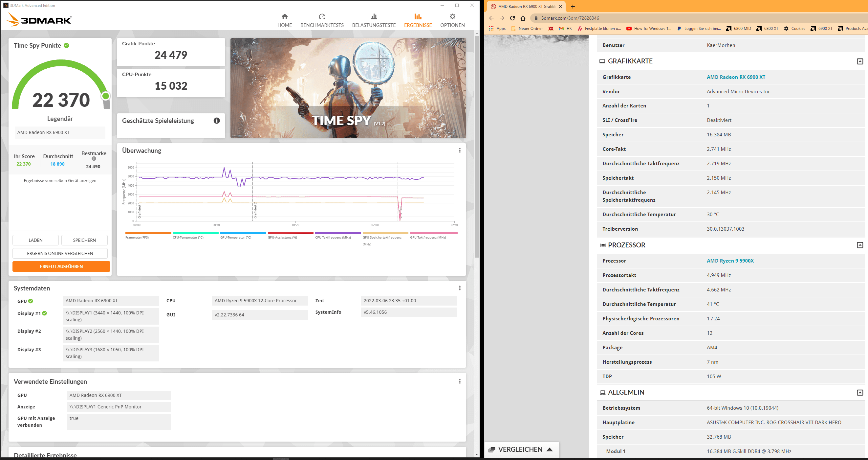Reload the browser page
Screen dimensions: 868x460
point(512,18)
